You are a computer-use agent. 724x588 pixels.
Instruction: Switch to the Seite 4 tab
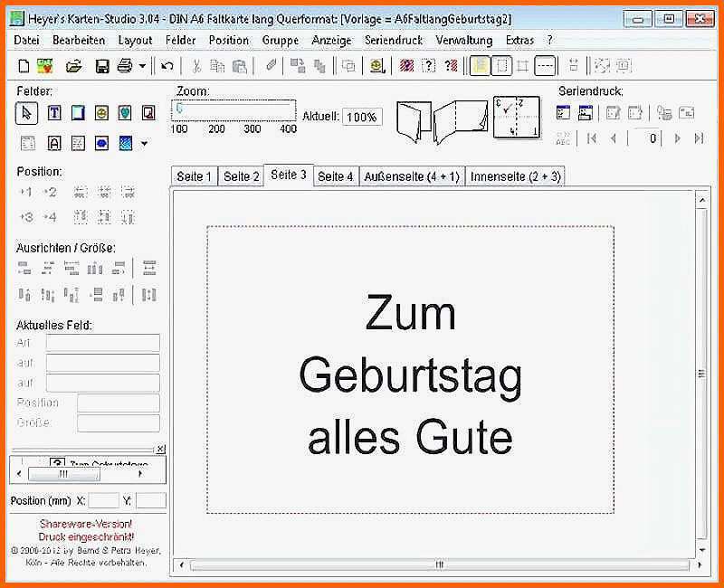pos(336,176)
